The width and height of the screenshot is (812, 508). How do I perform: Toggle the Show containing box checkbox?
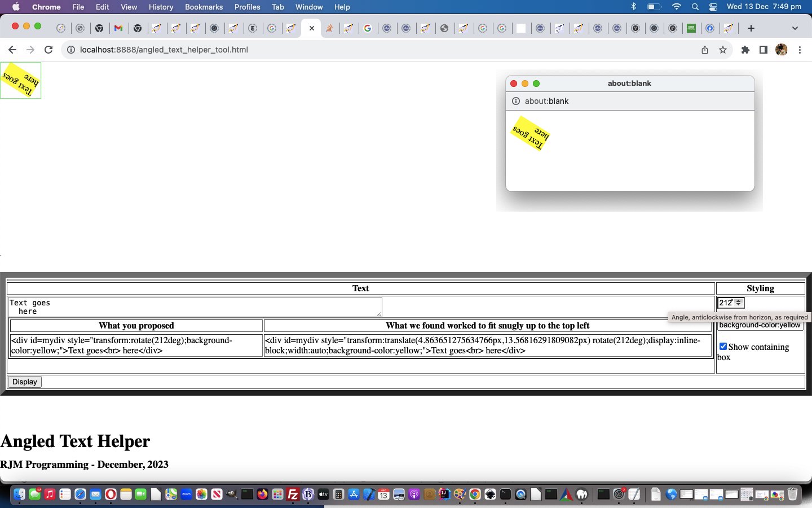[723, 346]
